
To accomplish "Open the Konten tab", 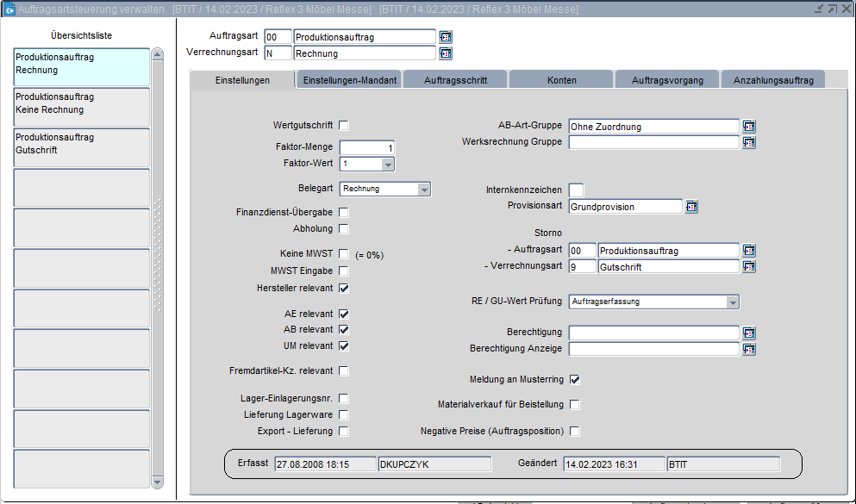I will pos(562,80).
